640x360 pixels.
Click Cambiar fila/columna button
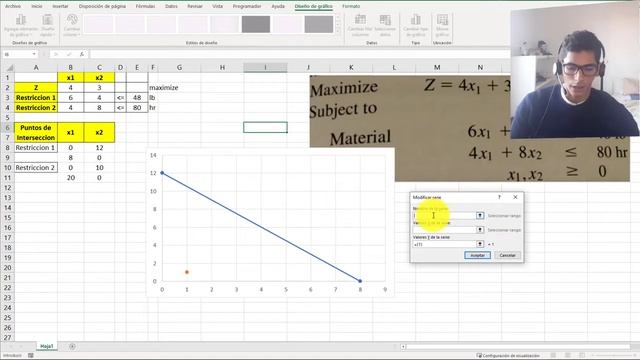click(360, 25)
